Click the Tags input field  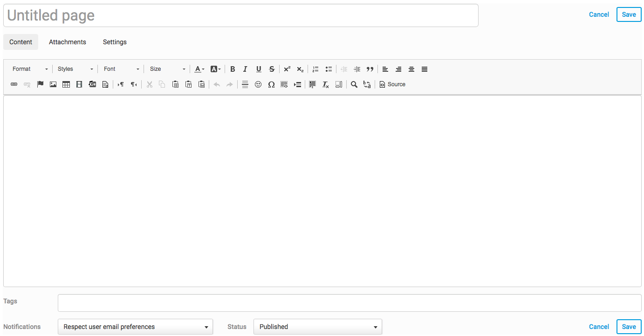[349, 303]
